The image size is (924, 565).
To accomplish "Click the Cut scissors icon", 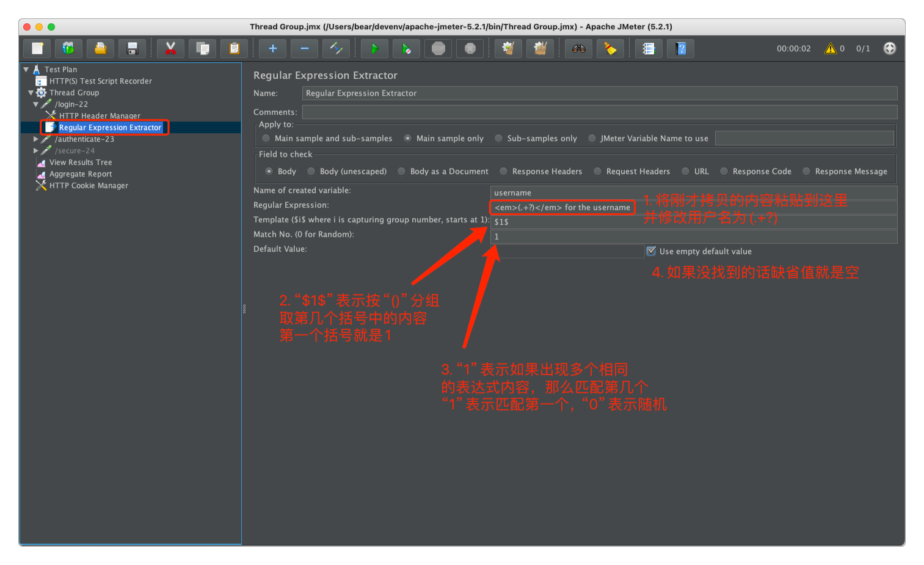I will tap(170, 48).
